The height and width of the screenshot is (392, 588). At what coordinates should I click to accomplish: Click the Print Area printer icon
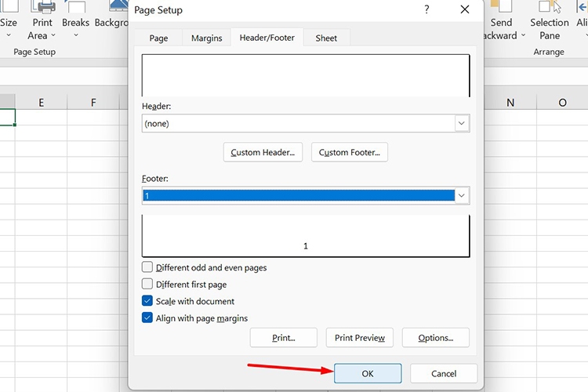pyautogui.click(x=43, y=7)
